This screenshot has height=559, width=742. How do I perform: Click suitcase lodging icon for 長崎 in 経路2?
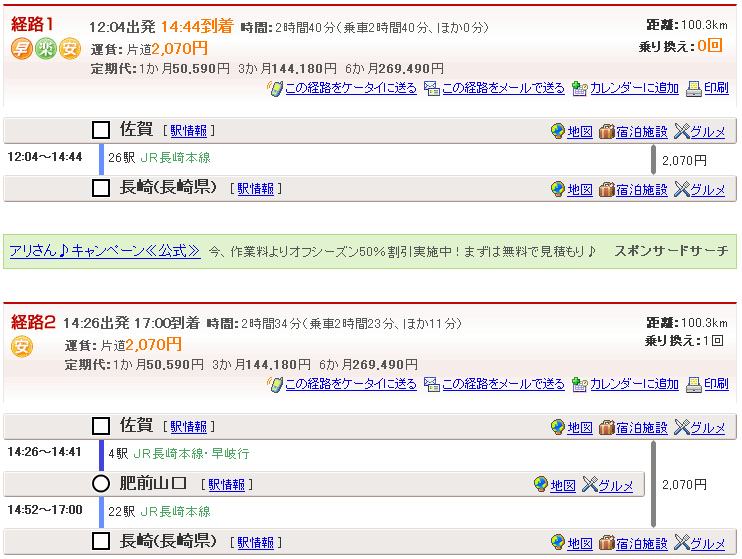pos(607,542)
